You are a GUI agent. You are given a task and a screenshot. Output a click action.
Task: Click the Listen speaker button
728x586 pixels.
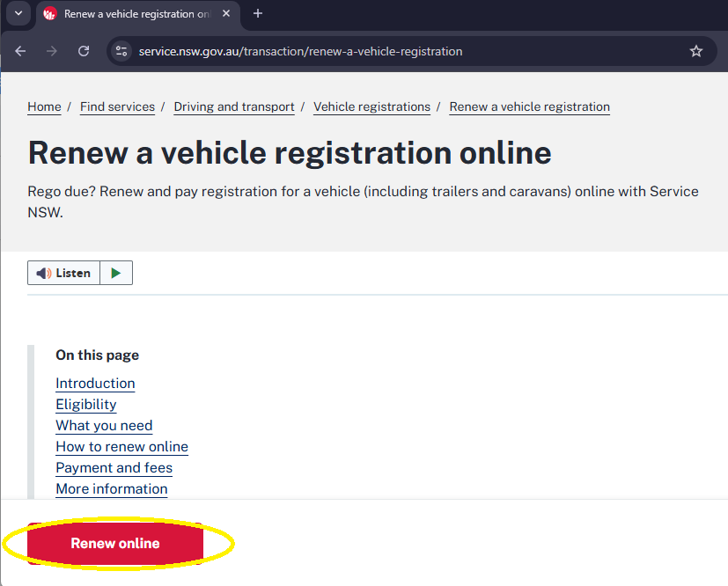point(63,274)
